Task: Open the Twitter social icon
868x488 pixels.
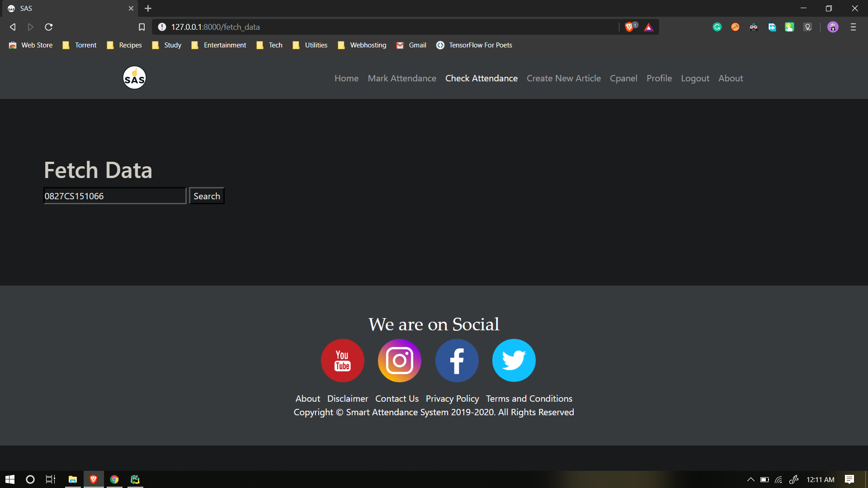Action: click(x=514, y=360)
